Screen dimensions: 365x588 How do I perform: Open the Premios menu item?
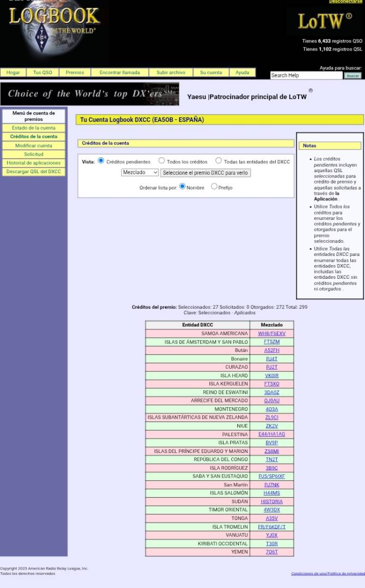tap(75, 72)
